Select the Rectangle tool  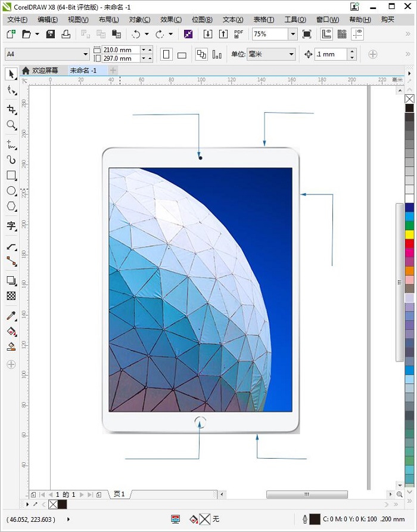11,175
